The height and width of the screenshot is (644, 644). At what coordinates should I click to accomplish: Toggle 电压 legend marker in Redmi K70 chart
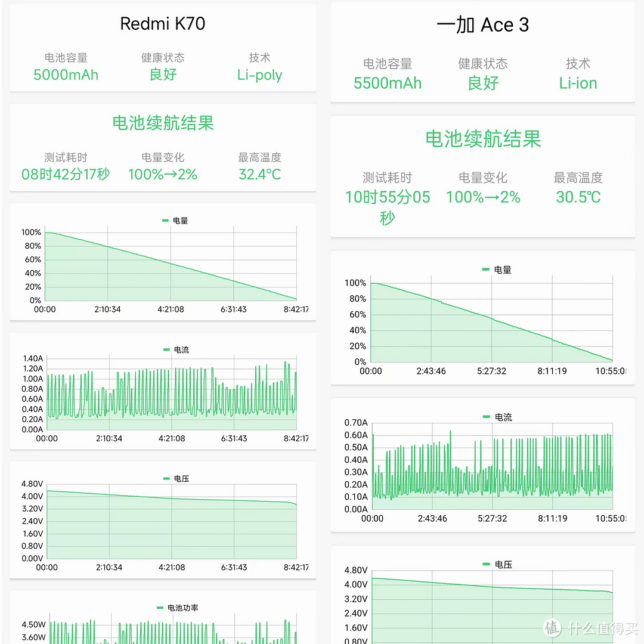pyautogui.click(x=166, y=478)
